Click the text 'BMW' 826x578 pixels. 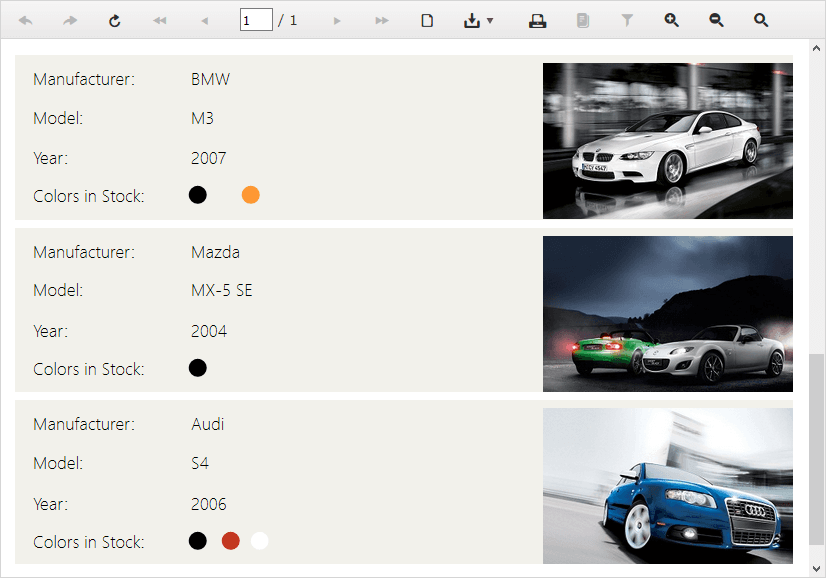pyautogui.click(x=211, y=79)
